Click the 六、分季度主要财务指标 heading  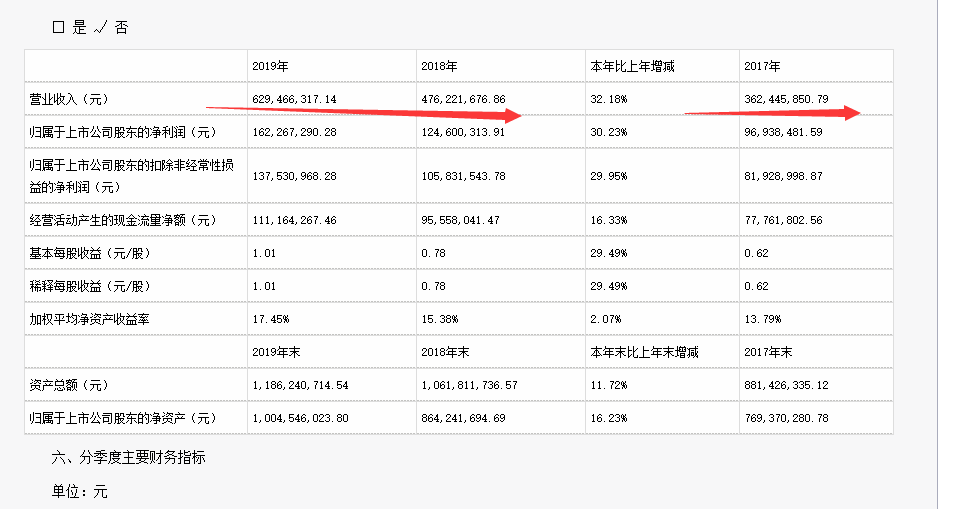(x=129, y=458)
